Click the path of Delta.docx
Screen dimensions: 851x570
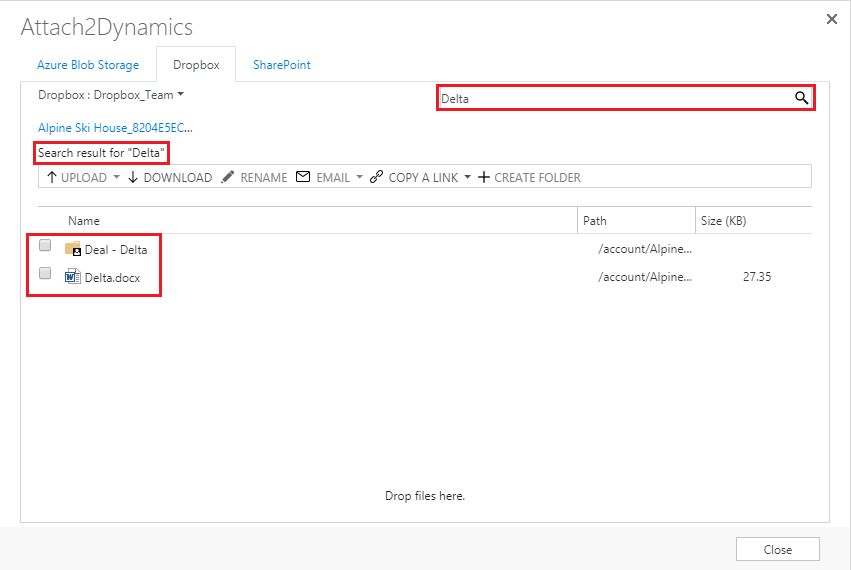(x=645, y=276)
